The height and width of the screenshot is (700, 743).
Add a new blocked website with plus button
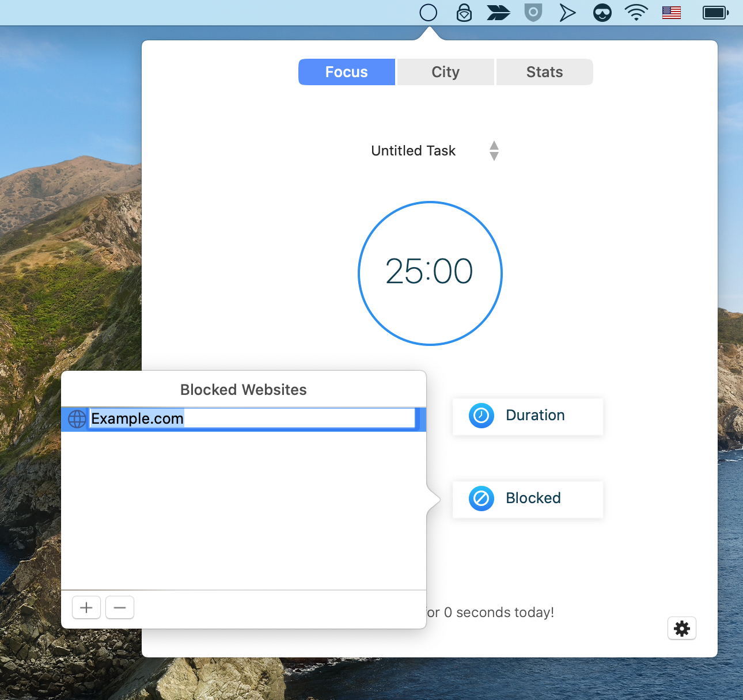point(86,607)
